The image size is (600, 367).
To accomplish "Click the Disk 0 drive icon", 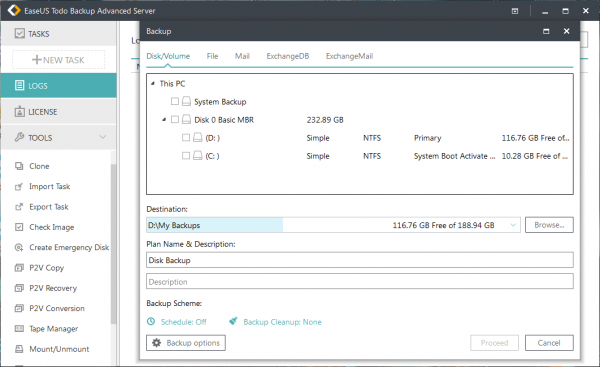I will pos(186,119).
